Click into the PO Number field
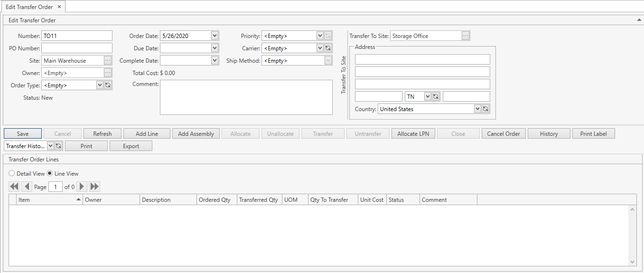 pos(77,48)
